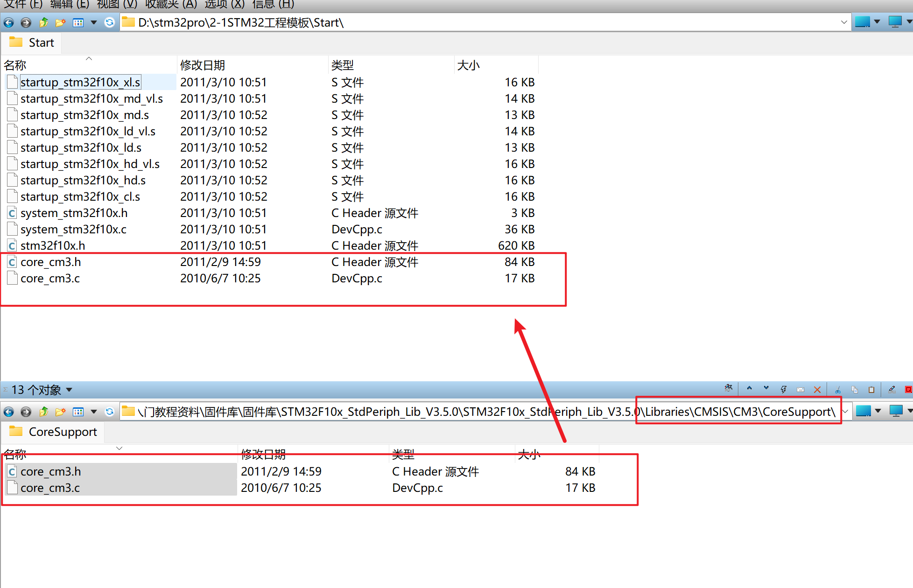Open view mode icon in top pane
The width and height of the screenshot is (913, 588).
[x=78, y=22]
